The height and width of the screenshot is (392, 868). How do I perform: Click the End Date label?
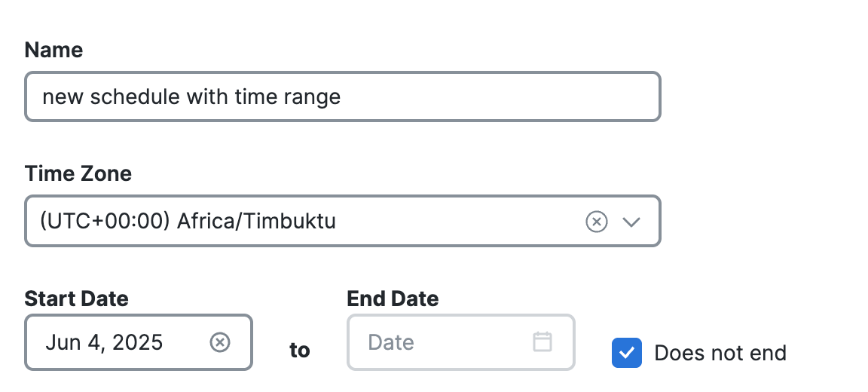[393, 299]
